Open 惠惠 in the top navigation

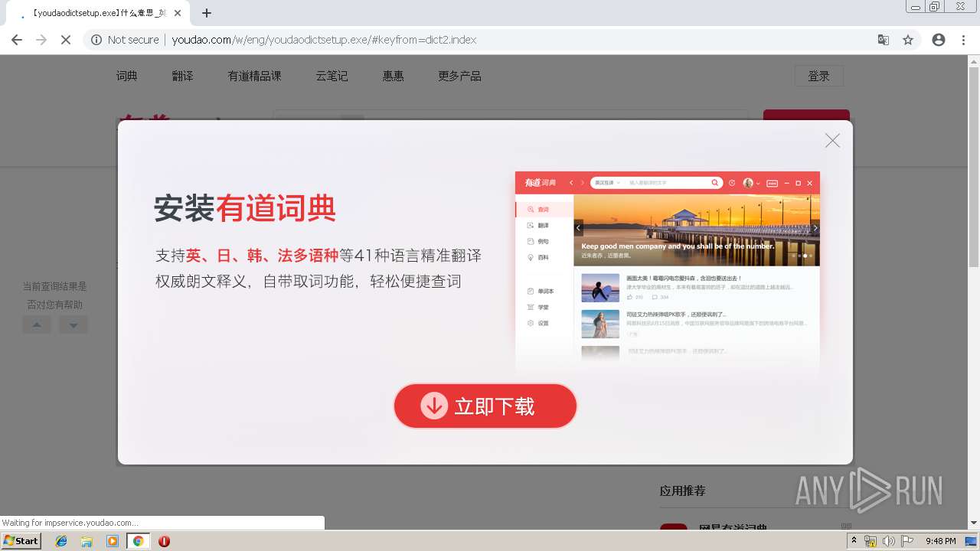pos(394,76)
